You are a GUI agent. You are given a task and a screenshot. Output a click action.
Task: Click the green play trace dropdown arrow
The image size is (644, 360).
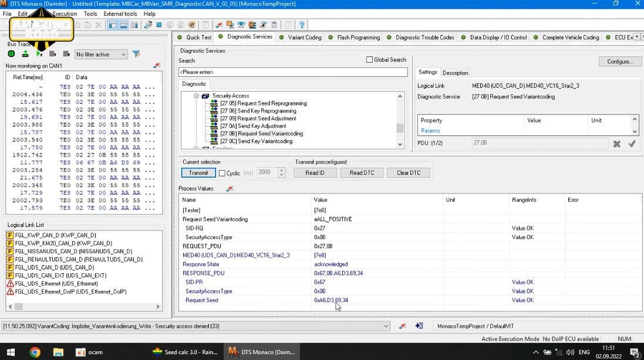(x=42, y=54)
